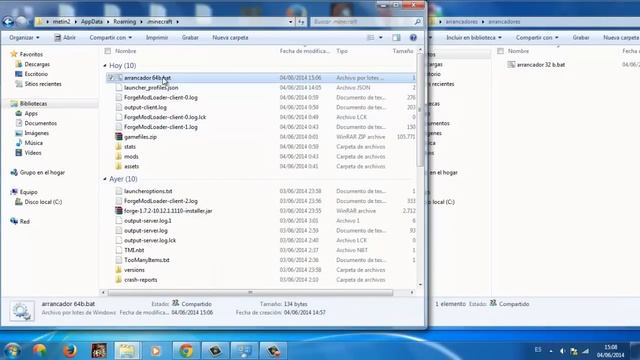Screen dimensions: 640x360
Task: Select the assets folder icon
Action: point(118,166)
